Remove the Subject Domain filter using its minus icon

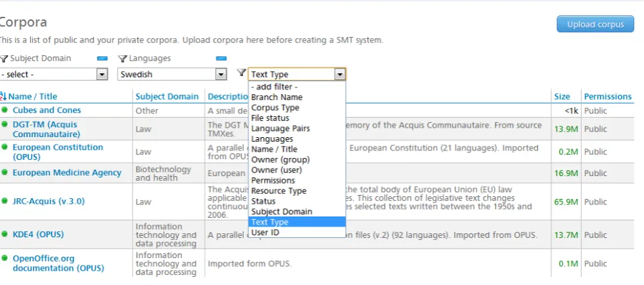[102, 58]
